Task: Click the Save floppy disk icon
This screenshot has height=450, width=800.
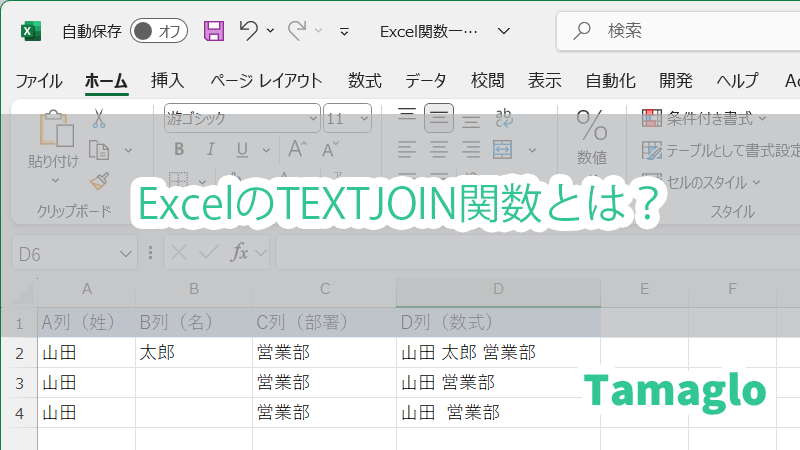Action: point(214,31)
